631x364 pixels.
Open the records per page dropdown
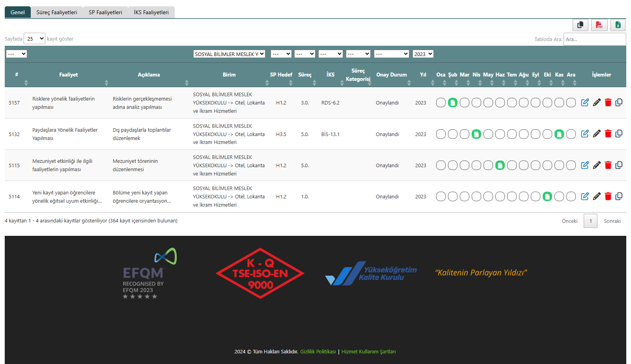[x=35, y=39]
